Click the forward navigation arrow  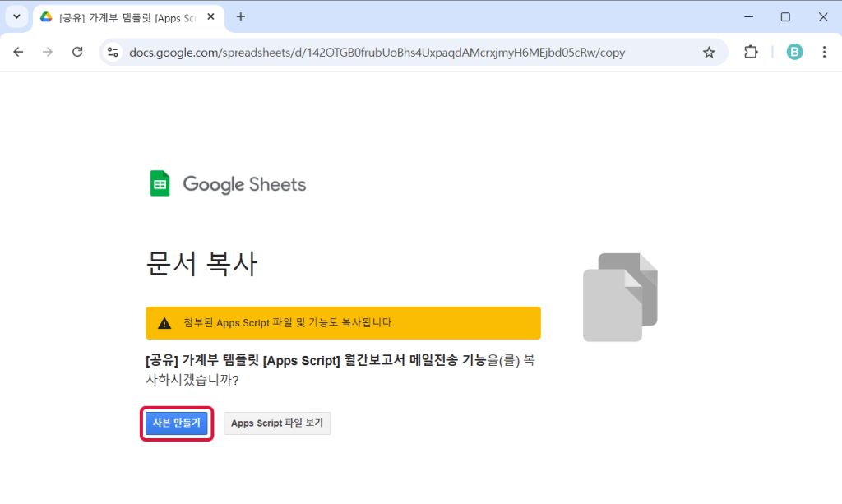coord(48,52)
